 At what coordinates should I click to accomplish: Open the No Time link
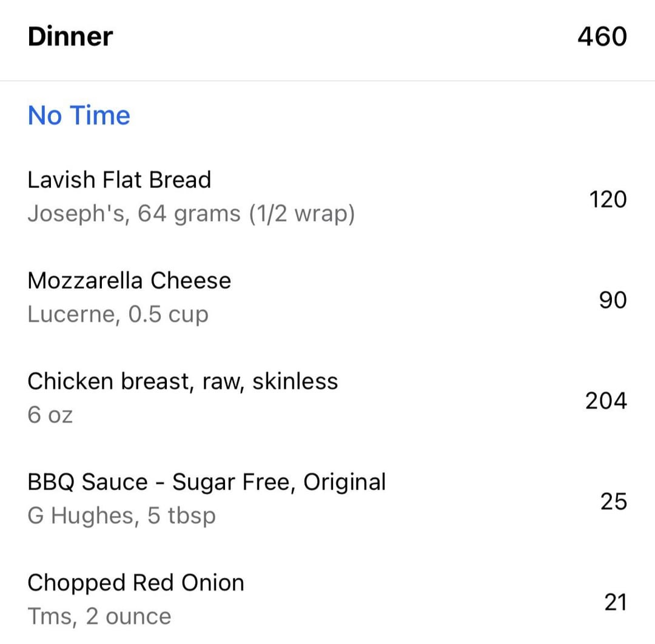pyautogui.click(x=79, y=115)
